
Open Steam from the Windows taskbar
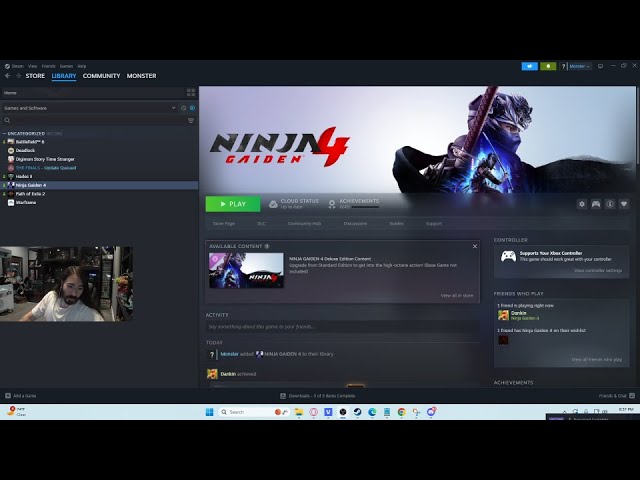tap(357, 412)
